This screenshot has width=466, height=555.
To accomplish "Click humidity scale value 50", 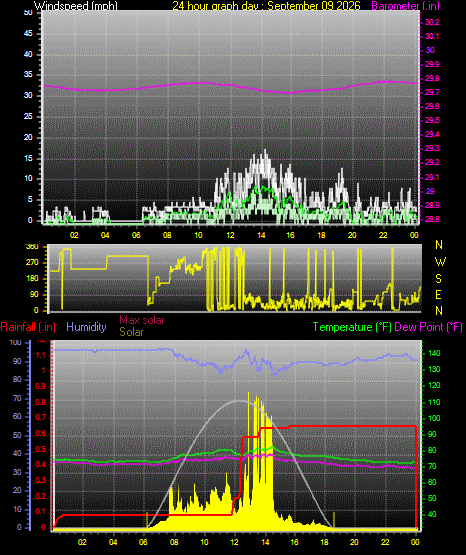I will (17, 435).
